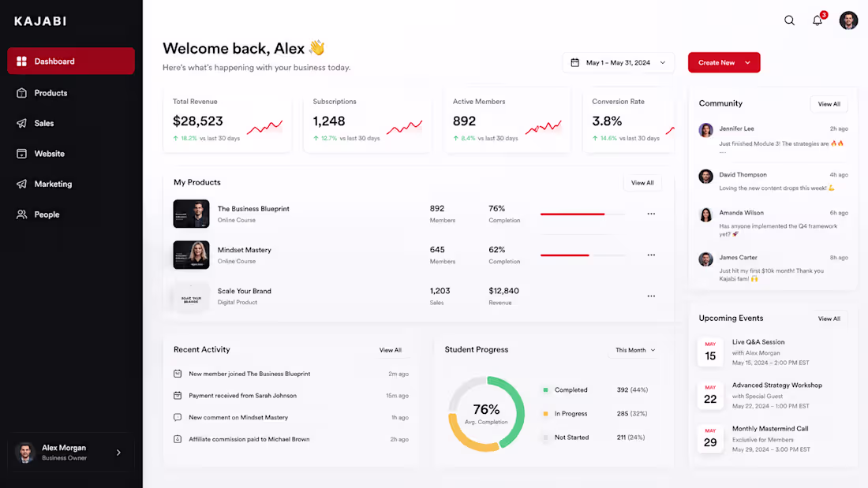Open more options for Mindset Mastery
868x488 pixels.
651,255
